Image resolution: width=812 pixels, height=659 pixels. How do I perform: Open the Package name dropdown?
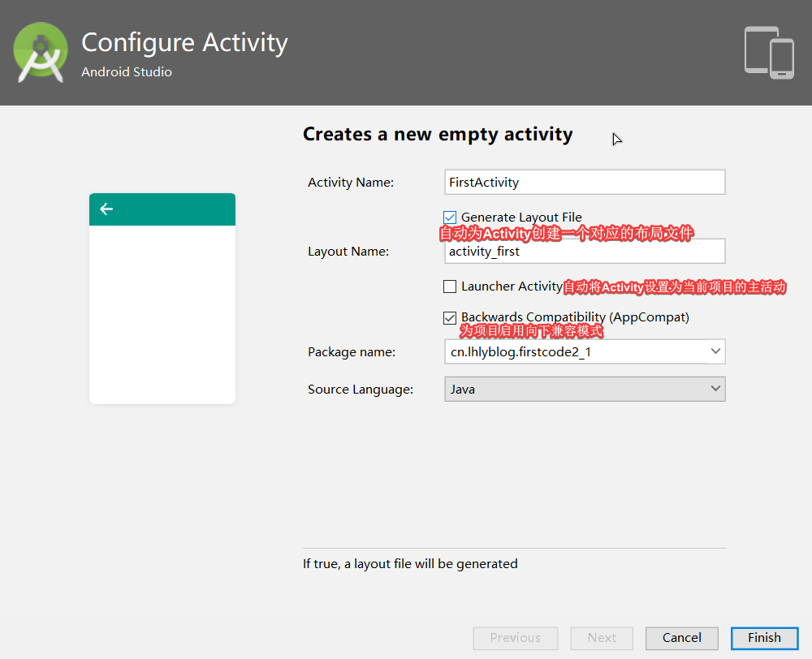715,351
